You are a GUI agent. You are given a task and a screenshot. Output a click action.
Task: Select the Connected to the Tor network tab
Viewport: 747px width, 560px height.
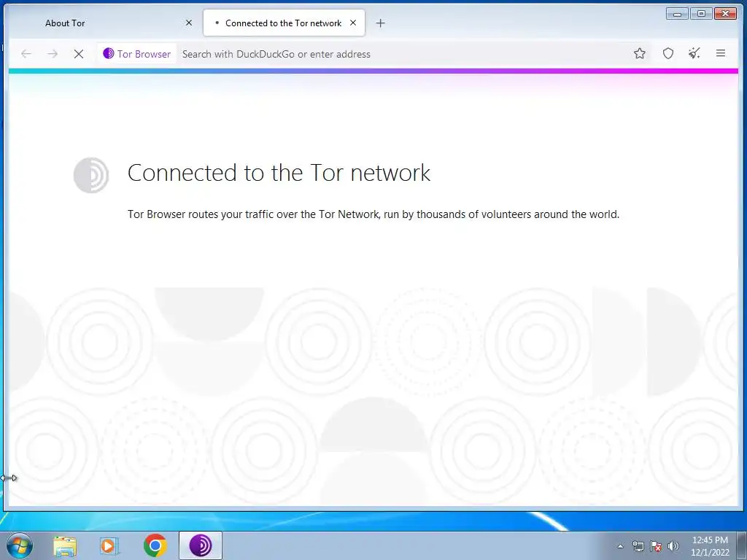(x=283, y=23)
